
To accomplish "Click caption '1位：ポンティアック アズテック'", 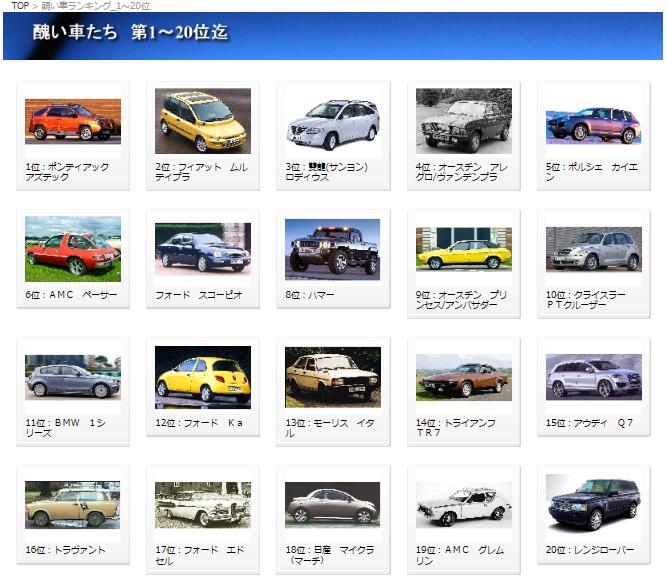I will coord(67,172).
